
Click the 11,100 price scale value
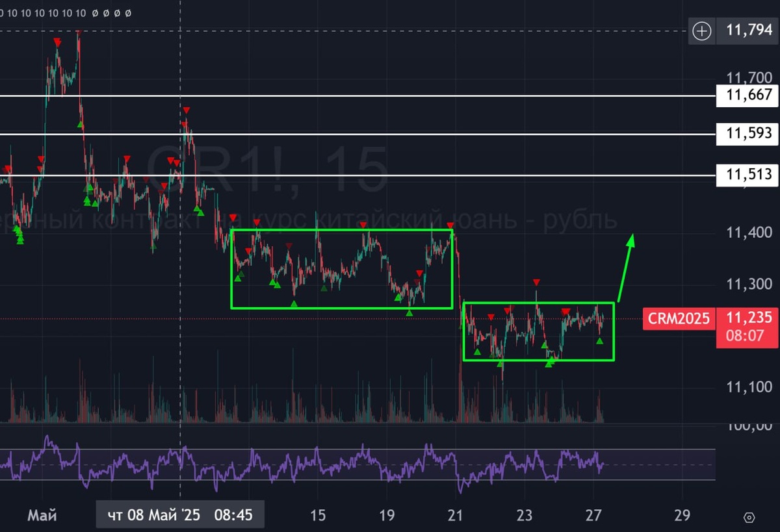click(749, 387)
